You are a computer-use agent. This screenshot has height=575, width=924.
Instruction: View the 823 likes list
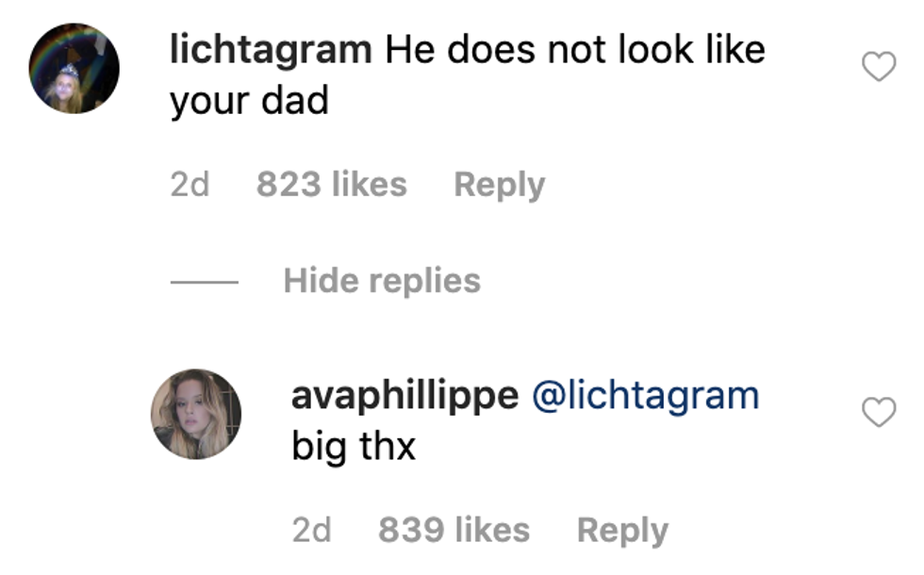coord(331,184)
